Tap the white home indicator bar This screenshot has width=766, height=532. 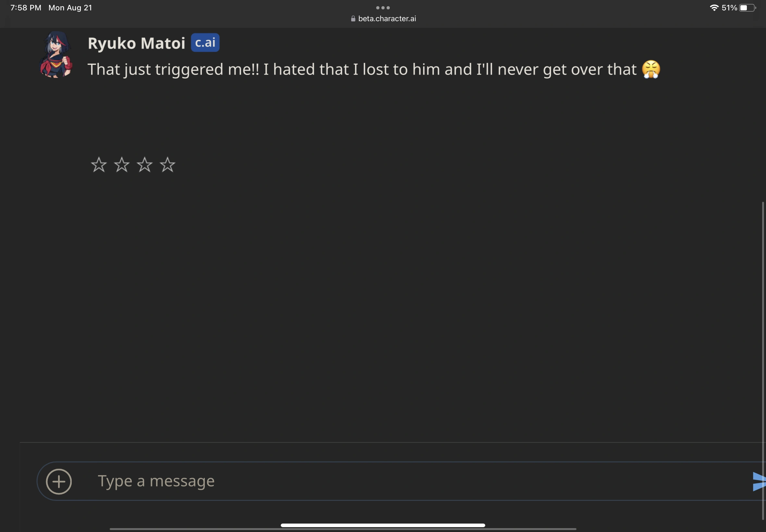click(383, 525)
